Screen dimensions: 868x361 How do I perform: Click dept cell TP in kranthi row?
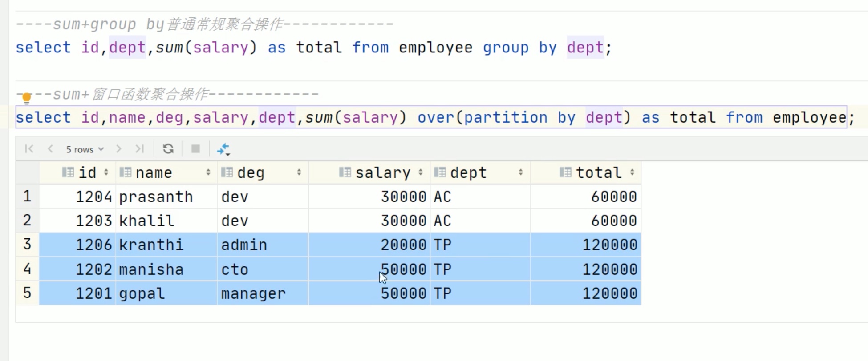click(480, 245)
